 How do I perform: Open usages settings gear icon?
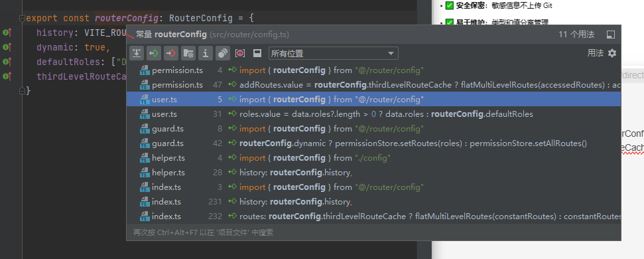coord(612,53)
